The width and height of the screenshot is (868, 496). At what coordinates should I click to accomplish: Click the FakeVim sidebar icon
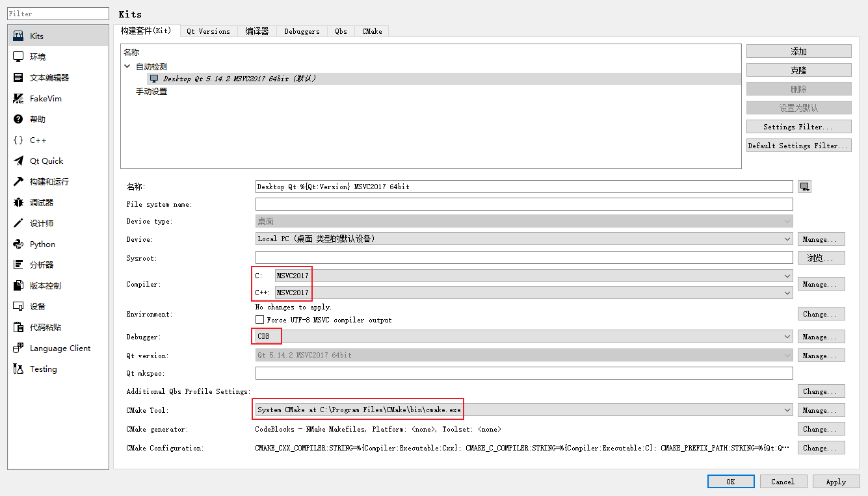20,98
